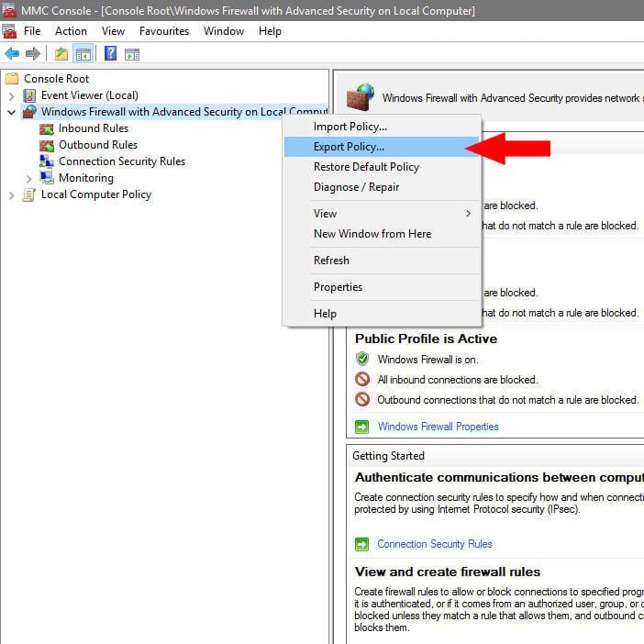
Task: Open the Connection Security Rules link in Getting Started
Action: [435, 544]
